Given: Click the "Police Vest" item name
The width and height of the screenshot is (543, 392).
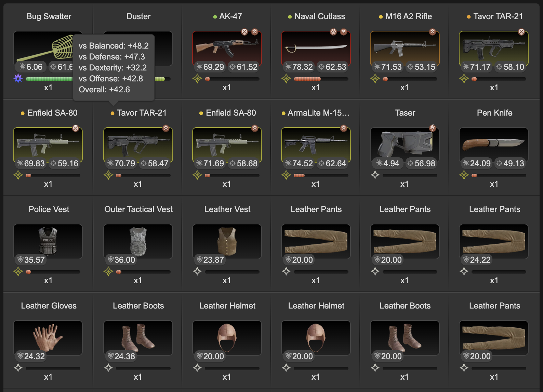Looking at the screenshot, I should click(49, 209).
